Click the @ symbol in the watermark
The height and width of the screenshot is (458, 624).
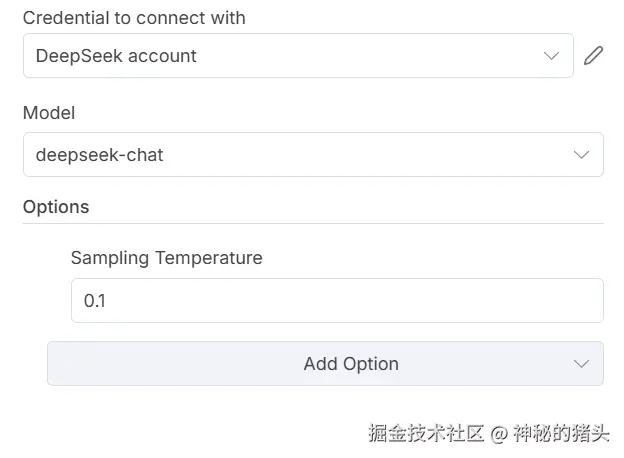point(499,433)
